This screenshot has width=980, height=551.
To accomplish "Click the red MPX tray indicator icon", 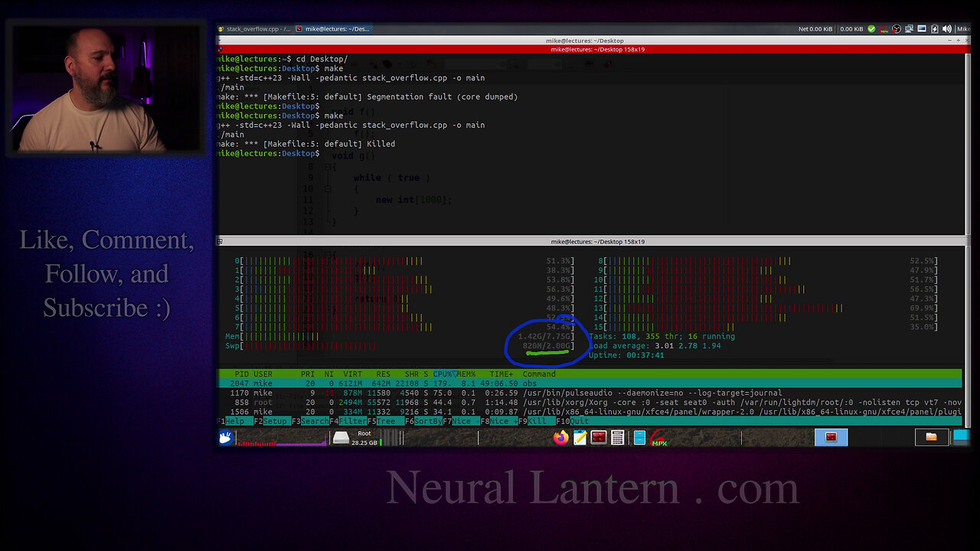I will click(x=884, y=29).
